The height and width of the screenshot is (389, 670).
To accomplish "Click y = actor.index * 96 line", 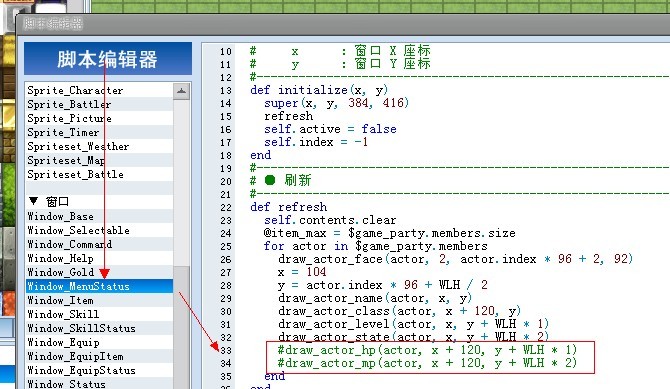I will 382,285.
